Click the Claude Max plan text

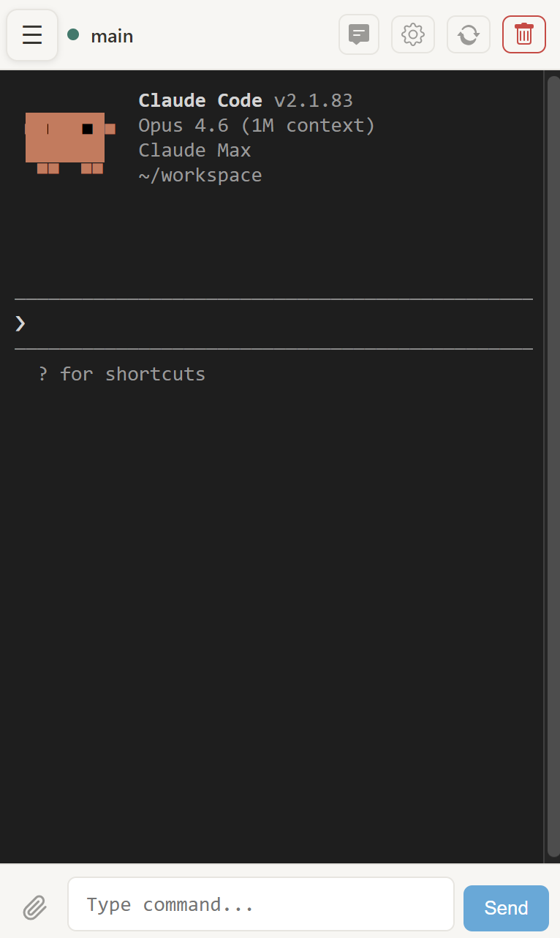(194, 151)
